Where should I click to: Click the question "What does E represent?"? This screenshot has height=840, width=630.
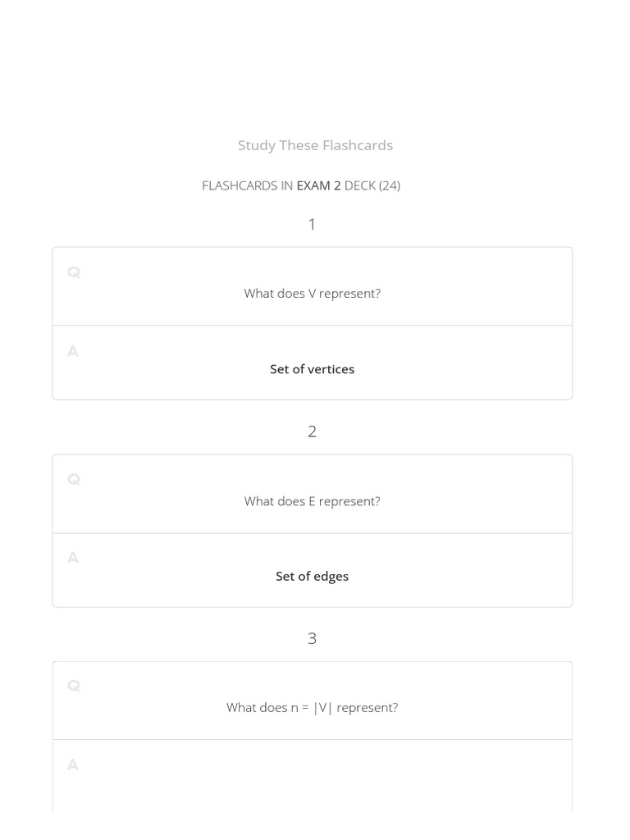pyautogui.click(x=312, y=501)
